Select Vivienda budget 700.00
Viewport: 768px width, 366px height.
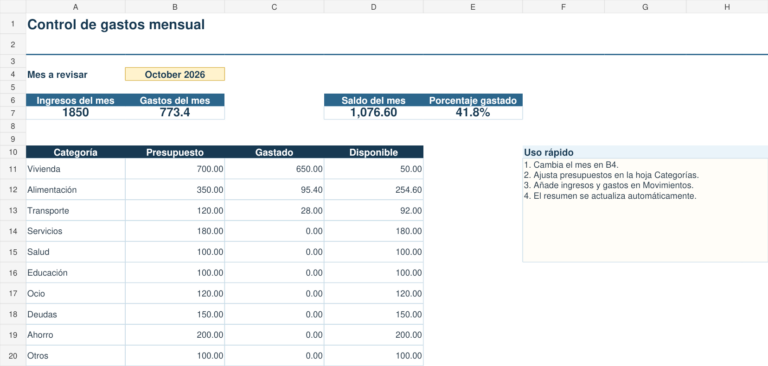[x=175, y=169]
